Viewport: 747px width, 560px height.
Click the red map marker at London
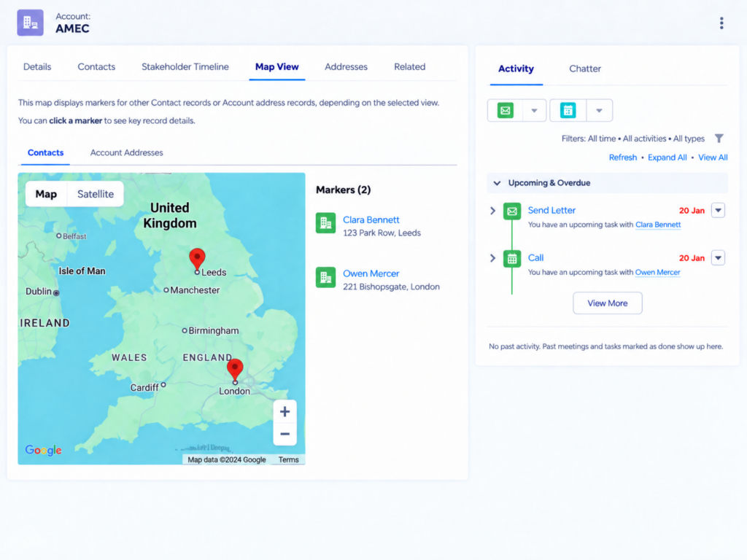pos(235,370)
